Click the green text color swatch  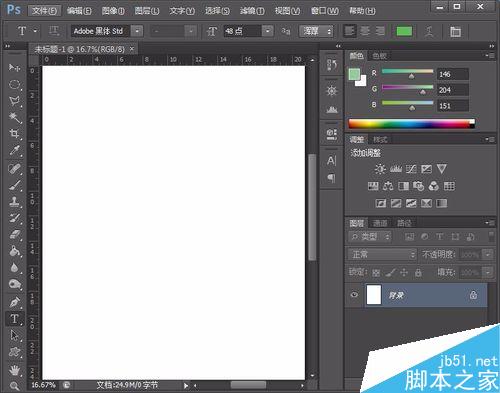point(404,32)
